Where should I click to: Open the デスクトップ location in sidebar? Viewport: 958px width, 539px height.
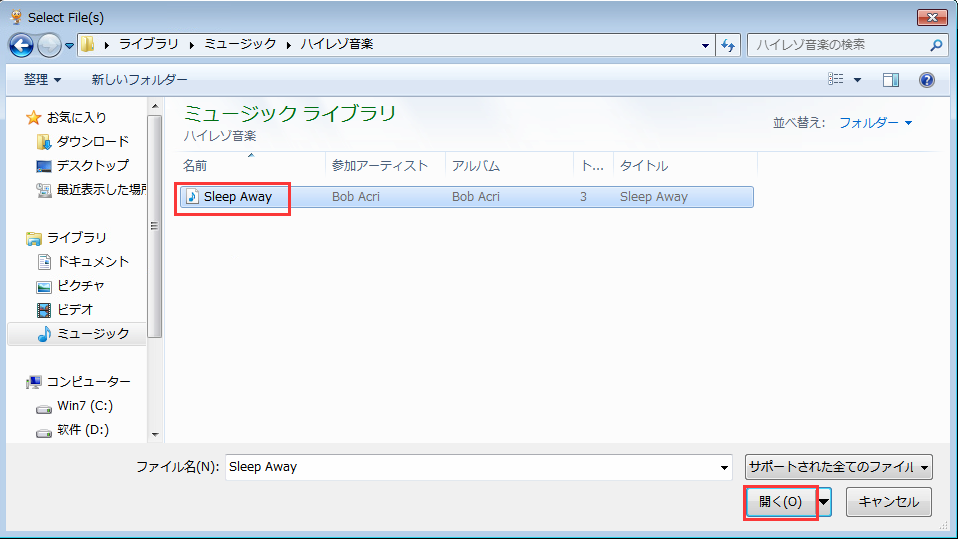click(92, 165)
